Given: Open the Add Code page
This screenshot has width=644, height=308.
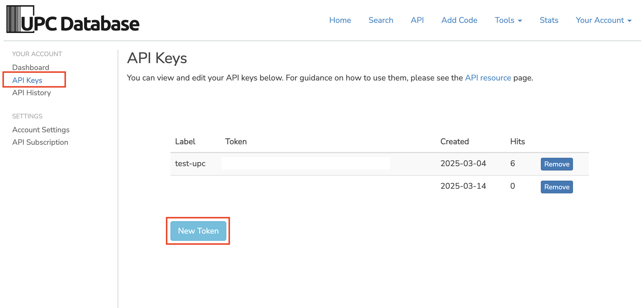Looking at the screenshot, I should (459, 20).
